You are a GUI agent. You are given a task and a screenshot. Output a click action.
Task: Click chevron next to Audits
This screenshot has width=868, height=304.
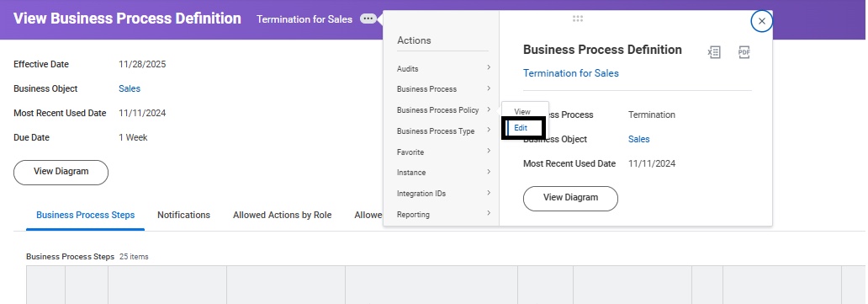point(489,67)
